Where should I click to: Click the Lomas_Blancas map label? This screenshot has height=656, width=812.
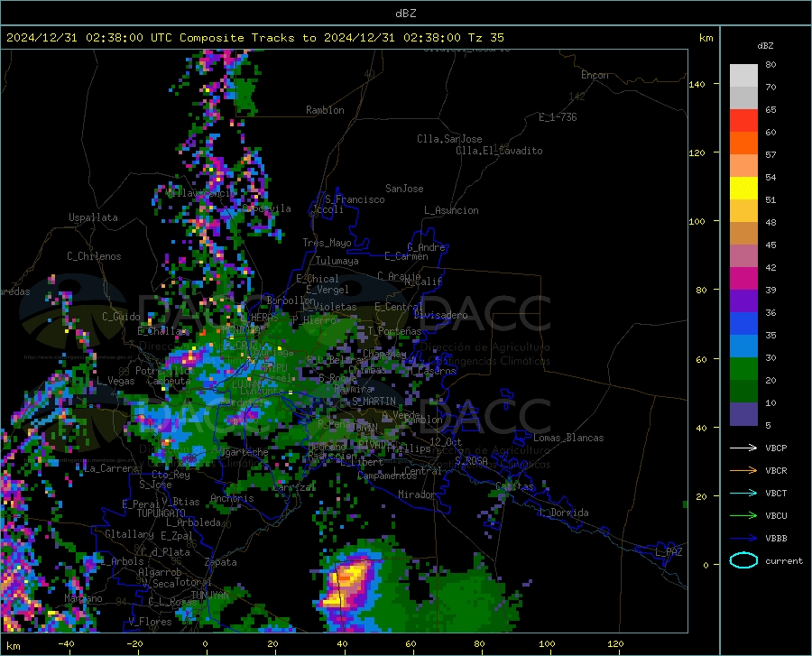coord(568,438)
